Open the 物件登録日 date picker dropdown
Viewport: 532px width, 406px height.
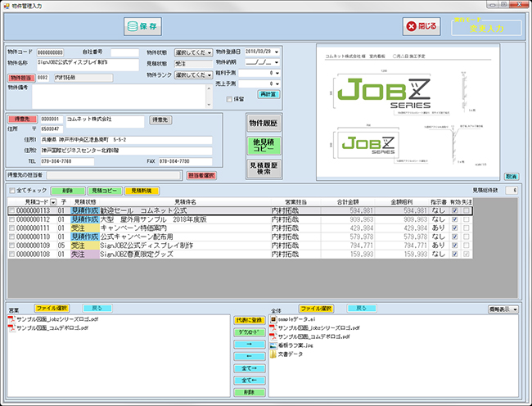(x=277, y=52)
